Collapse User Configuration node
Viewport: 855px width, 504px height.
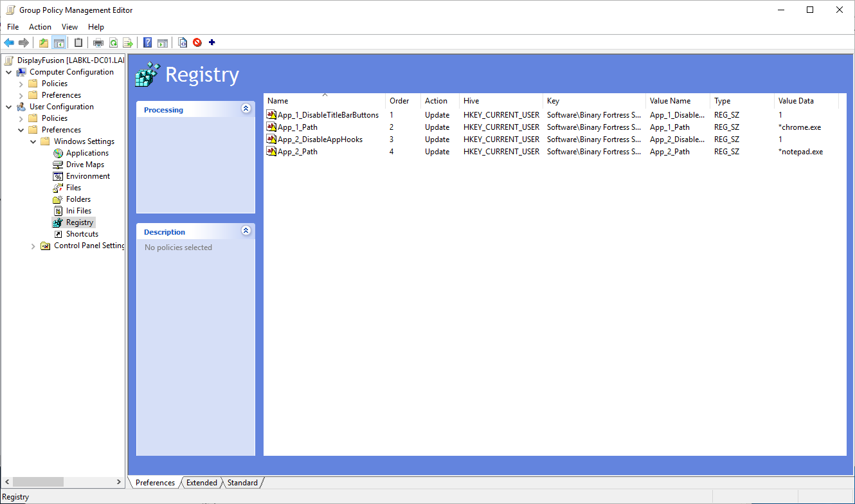[9, 107]
